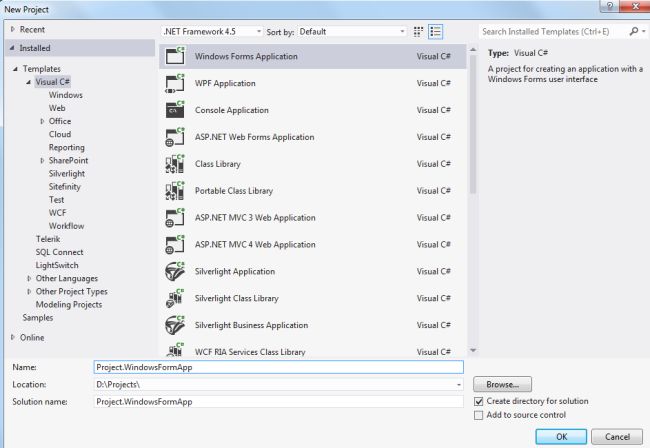Click into the project Name field
The width and height of the screenshot is (650, 448).
click(x=279, y=367)
